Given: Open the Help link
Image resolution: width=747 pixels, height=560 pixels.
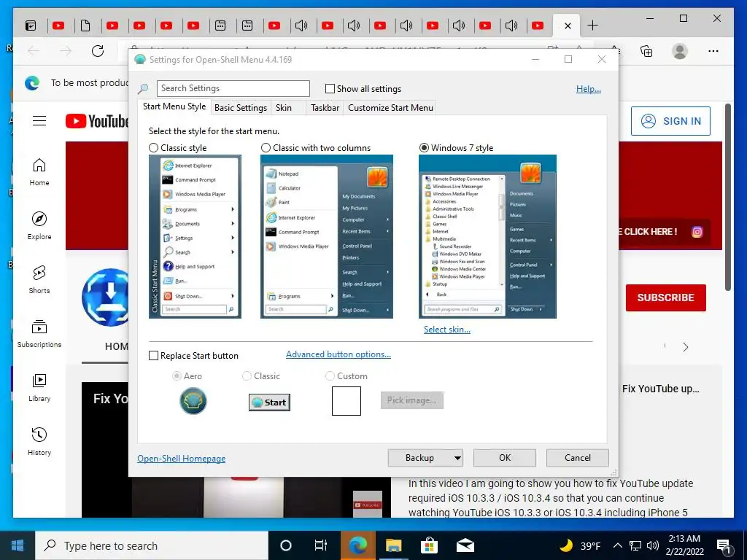Looking at the screenshot, I should [x=589, y=89].
